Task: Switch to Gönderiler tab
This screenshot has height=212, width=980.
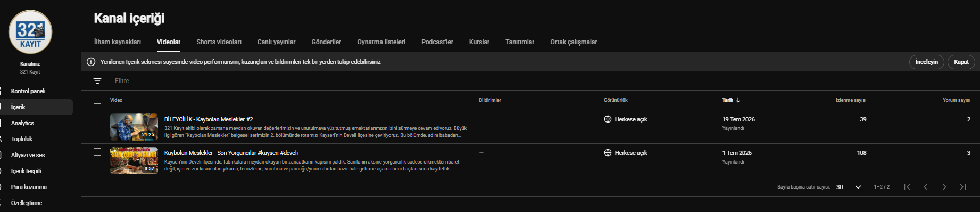Action: (x=326, y=42)
